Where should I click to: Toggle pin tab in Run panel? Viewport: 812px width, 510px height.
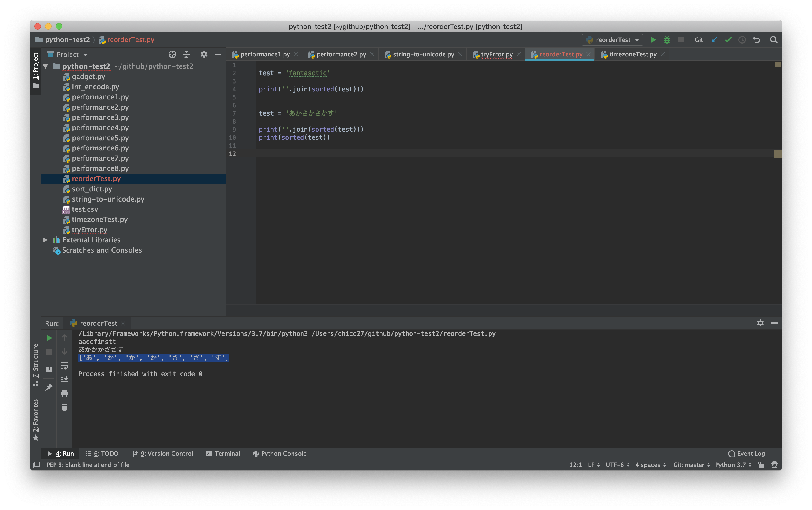pos(49,387)
